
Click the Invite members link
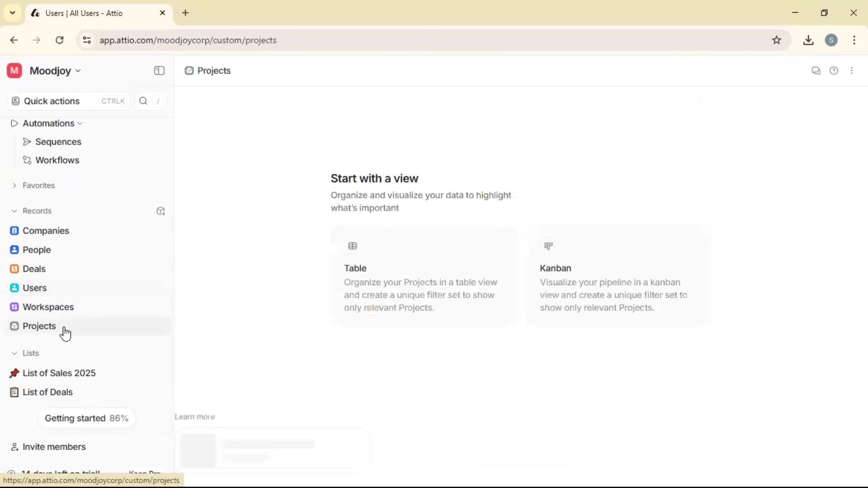pyautogui.click(x=53, y=447)
